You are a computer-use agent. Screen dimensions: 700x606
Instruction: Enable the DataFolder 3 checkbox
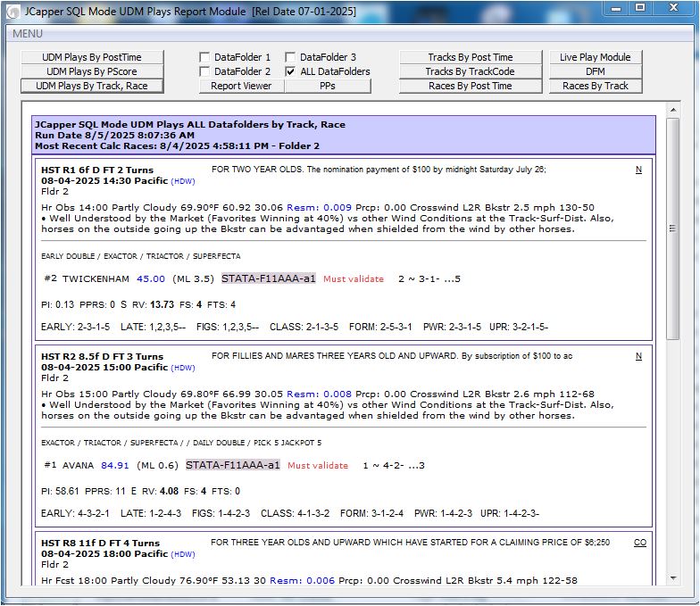click(290, 57)
